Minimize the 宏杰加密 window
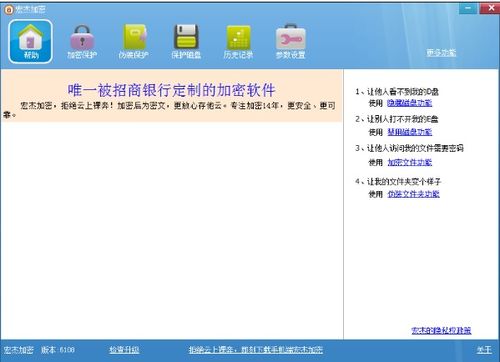This screenshot has width=500, height=362. [468, 8]
